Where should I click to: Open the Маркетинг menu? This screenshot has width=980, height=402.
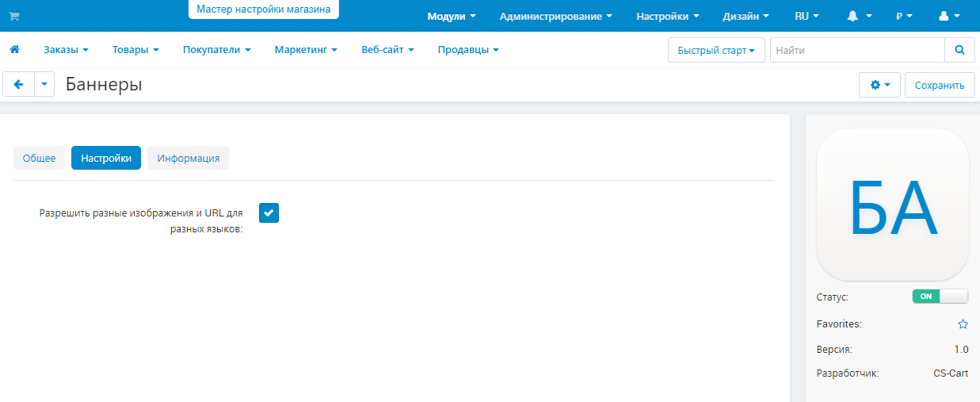tap(306, 50)
